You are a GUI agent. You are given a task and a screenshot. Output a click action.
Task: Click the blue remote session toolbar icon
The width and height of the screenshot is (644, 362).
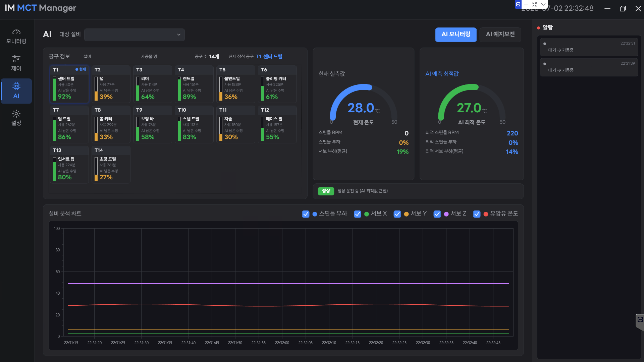pos(518,4)
